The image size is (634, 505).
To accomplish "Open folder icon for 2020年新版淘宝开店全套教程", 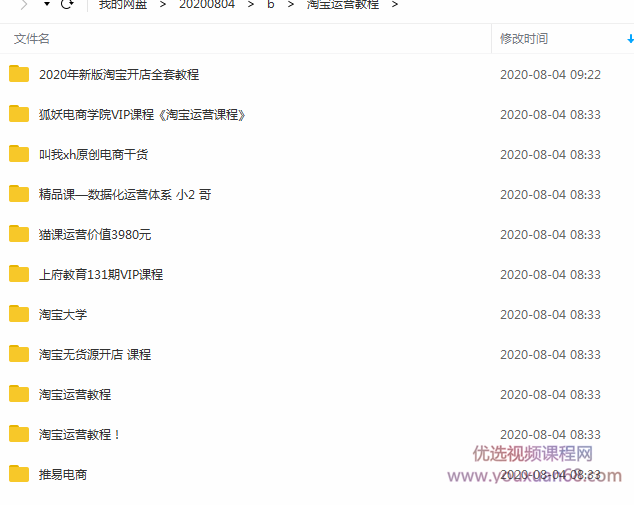I will point(19,74).
